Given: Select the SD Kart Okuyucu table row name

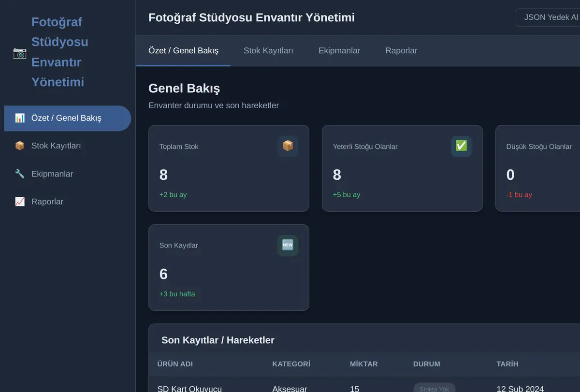Looking at the screenshot, I should point(189,388).
